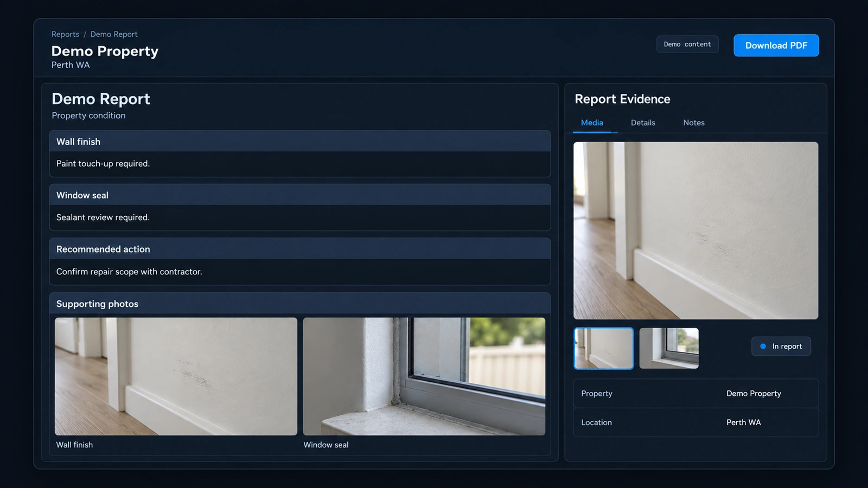This screenshot has width=868, height=488.
Task: Click the Location row label
Action: (597, 422)
